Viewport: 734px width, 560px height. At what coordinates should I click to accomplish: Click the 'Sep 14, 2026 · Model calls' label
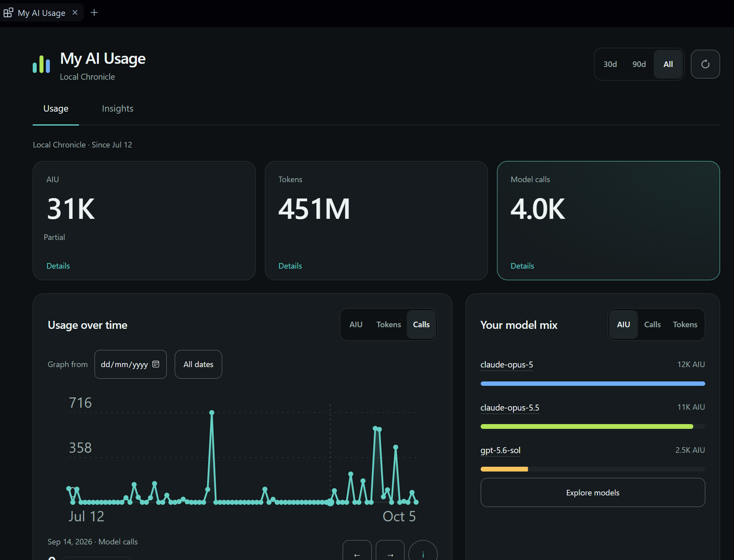click(93, 542)
